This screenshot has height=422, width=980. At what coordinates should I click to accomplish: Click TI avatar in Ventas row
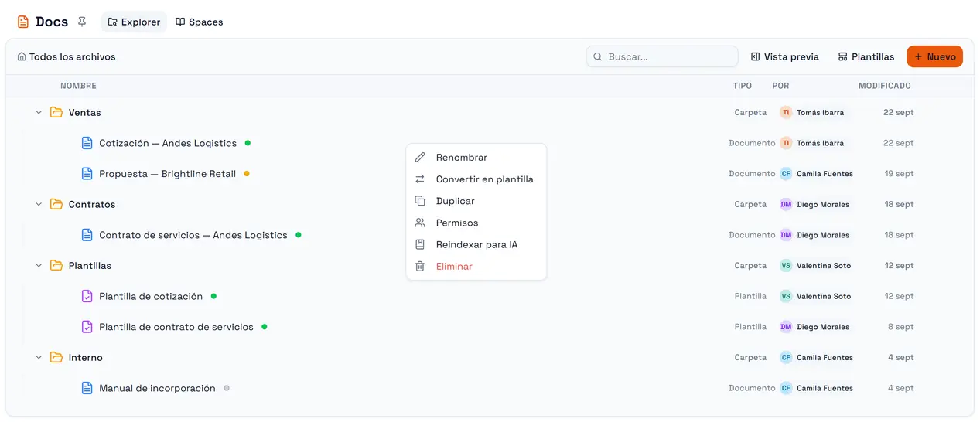coord(786,112)
